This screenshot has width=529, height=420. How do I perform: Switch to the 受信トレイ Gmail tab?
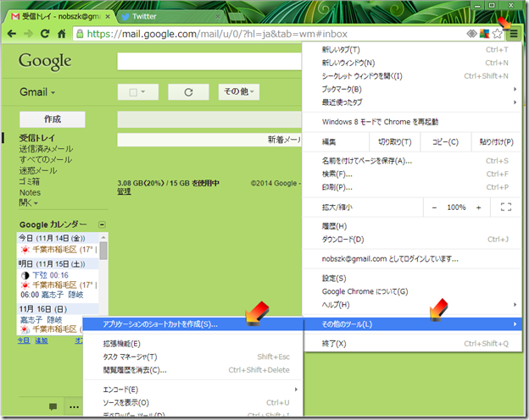(x=61, y=16)
